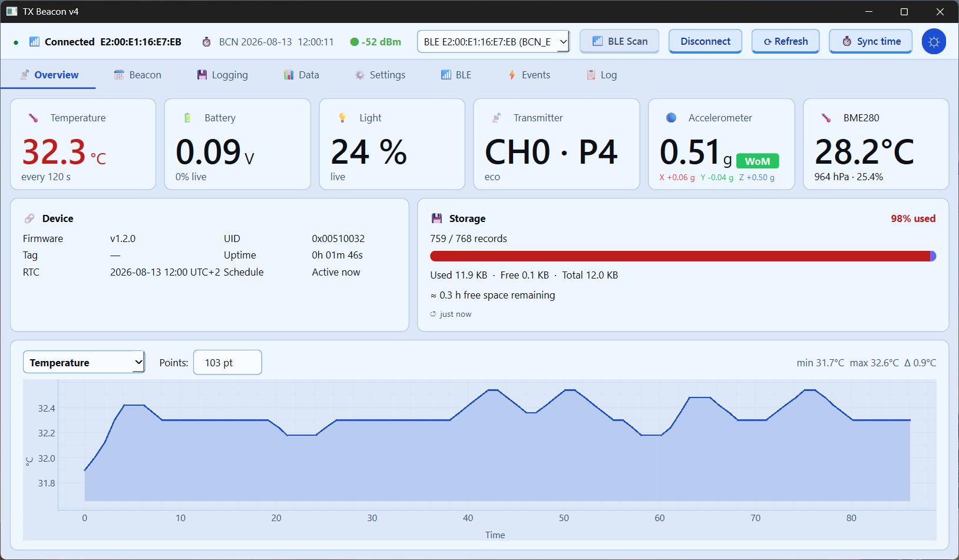
Task: Click the BLE Scan button
Action: pos(619,41)
